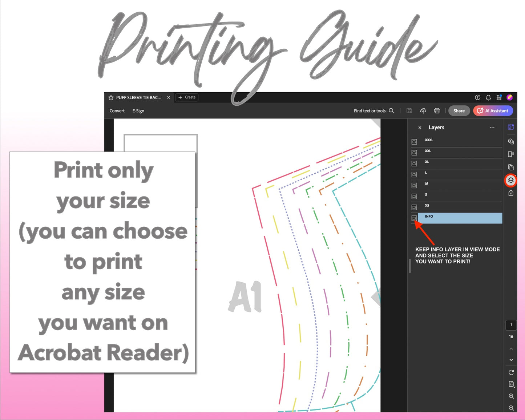
Task: Open the E-Sign menu
Action: (138, 111)
